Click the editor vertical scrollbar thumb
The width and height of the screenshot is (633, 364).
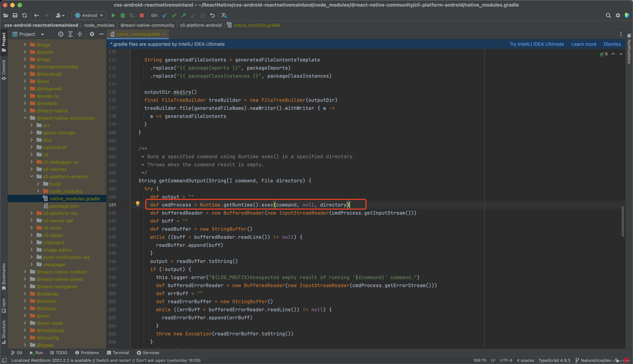point(623,221)
